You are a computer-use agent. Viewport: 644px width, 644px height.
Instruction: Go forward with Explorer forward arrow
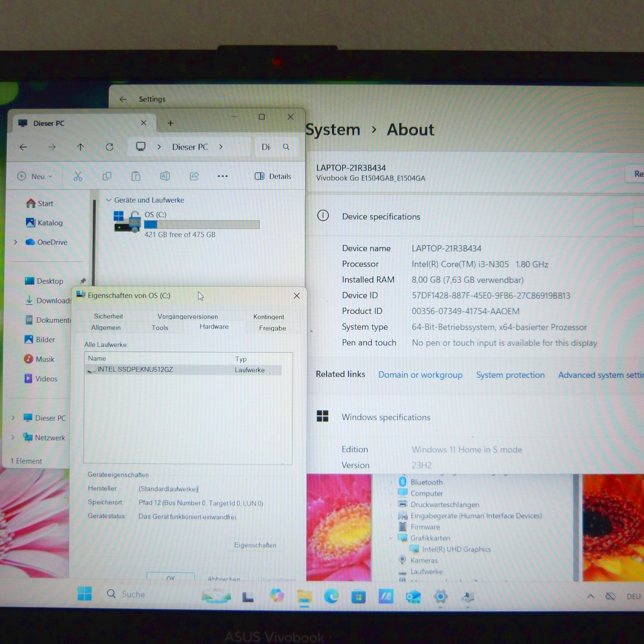(x=52, y=147)
